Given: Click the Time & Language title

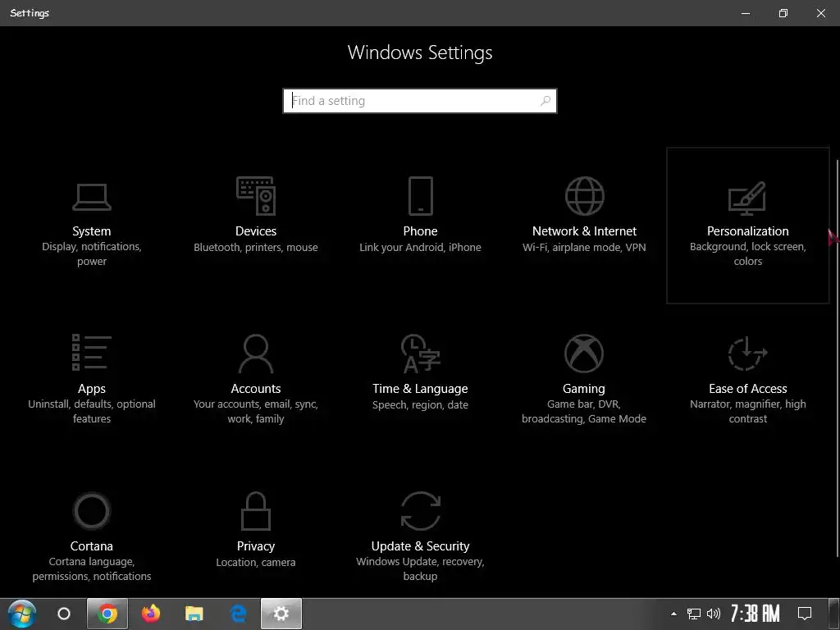Looking at the screenshot, I should [421, 388].
